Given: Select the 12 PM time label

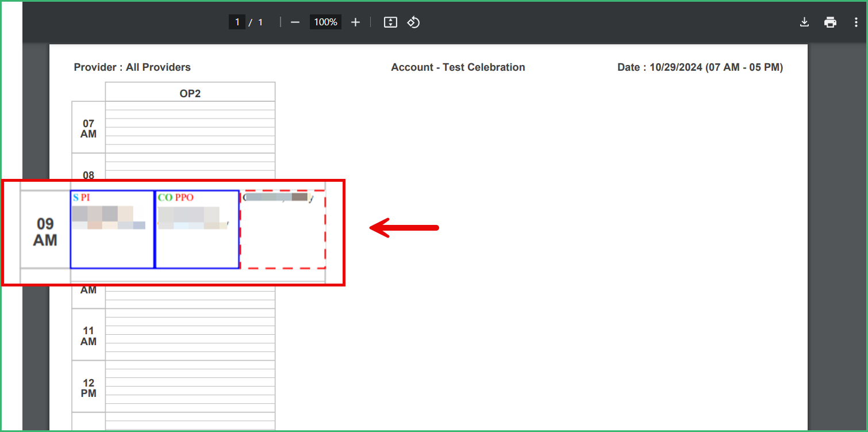Looking at the screenshot, I should tap(89, 388).
